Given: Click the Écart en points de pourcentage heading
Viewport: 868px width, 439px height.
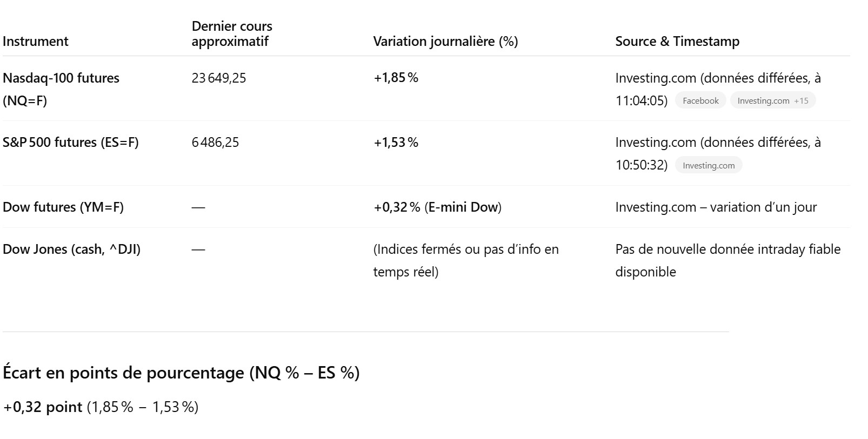Looking at the screenshot, I should (181, 373).
